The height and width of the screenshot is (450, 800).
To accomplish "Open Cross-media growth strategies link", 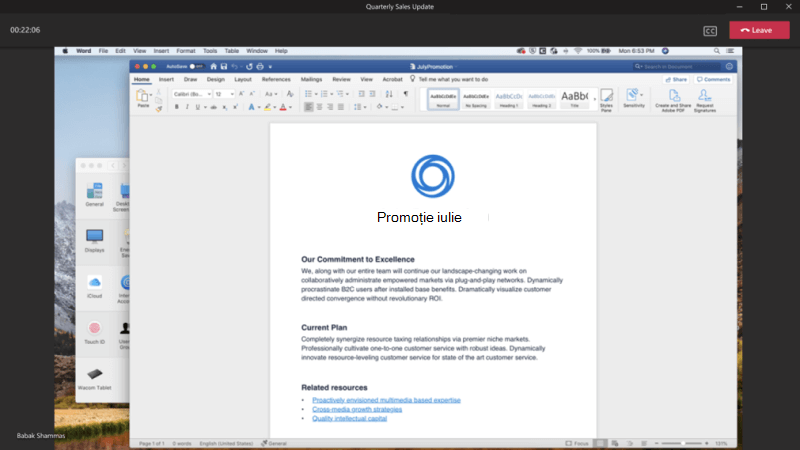I will [x=357, y=409].
